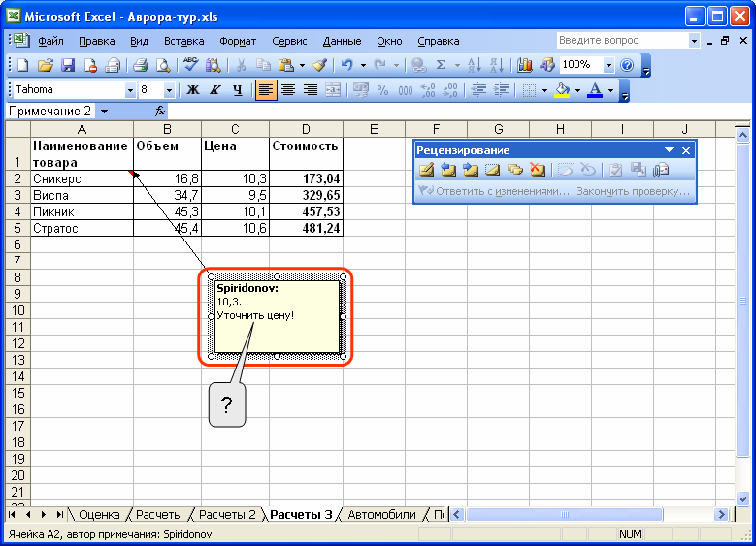Sort ascending with A-Z icon
This screenshot has width=756, height=546.
[x=474, y=65]
